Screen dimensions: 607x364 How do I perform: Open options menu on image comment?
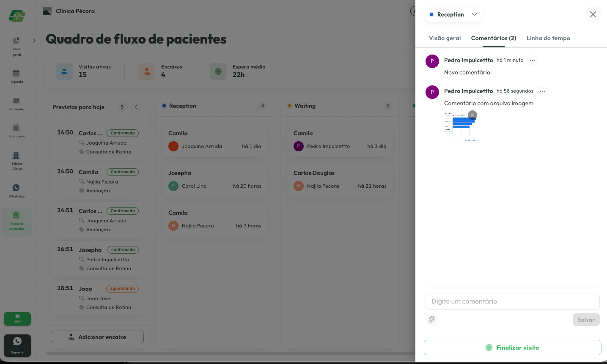click(542, 91)
